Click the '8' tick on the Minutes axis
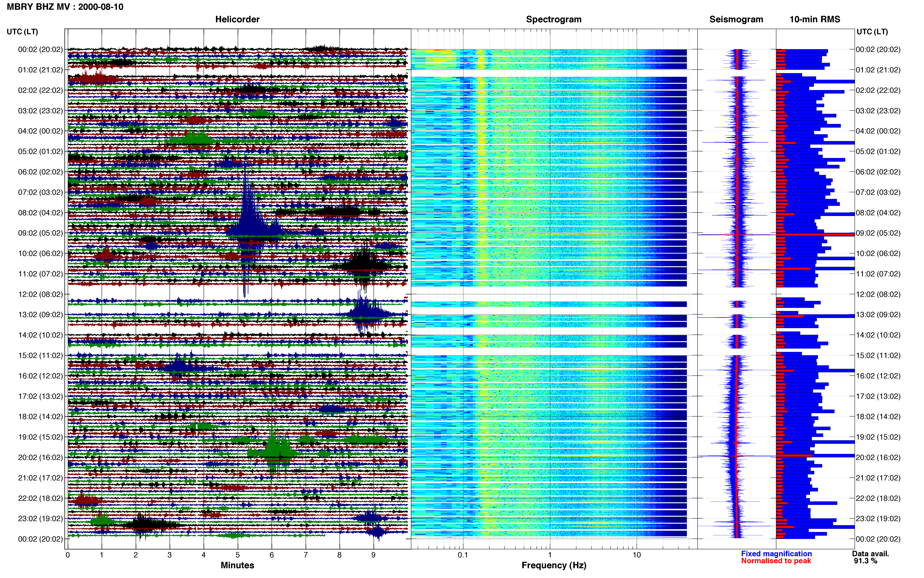The width and height of the screenshot is (924, 578). [339, 555]
